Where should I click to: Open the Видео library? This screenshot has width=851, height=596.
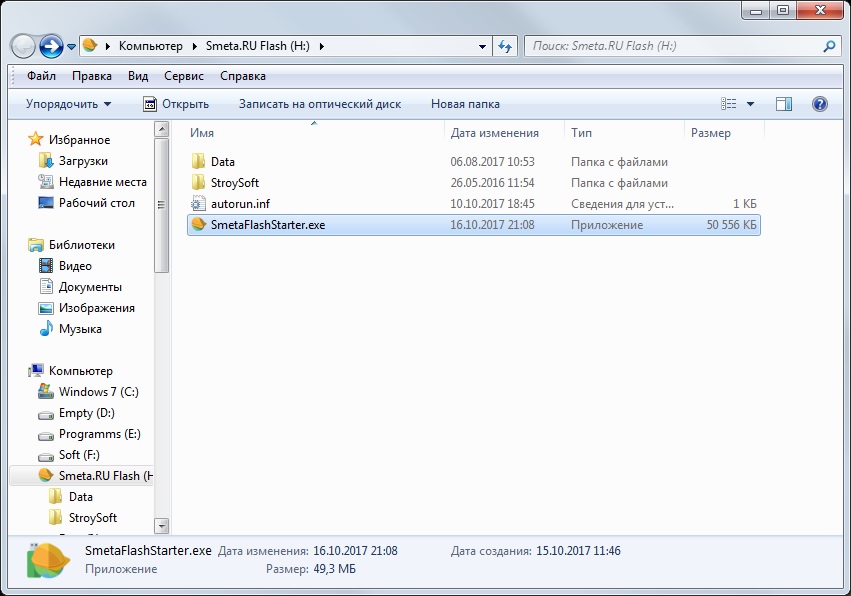[x=75, y=266]
